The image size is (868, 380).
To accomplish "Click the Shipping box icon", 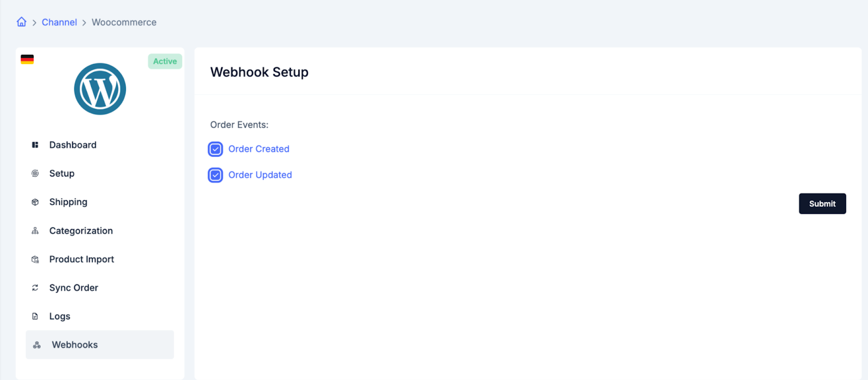I will [x=35, y=202].
